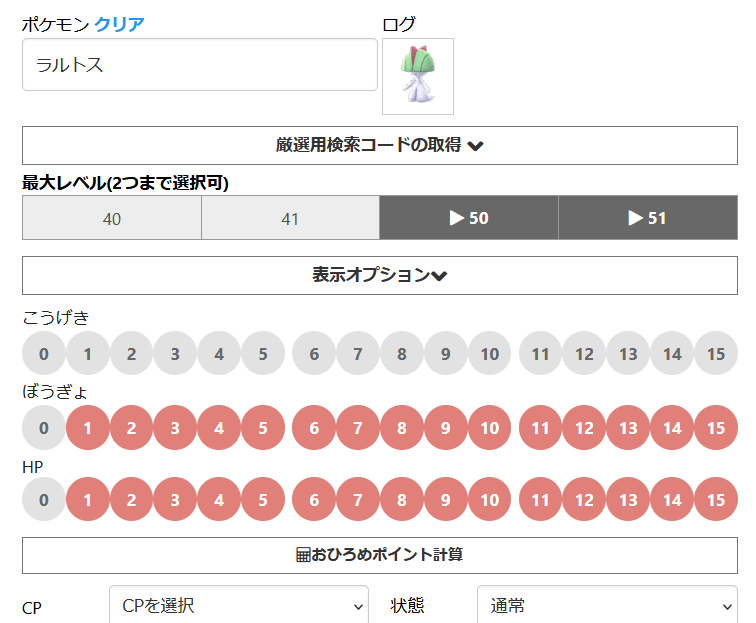The width and height of the screenshot is (756, 623).
Task: Toggle ぼうぎょ value 4
Action: click(219, 427)
